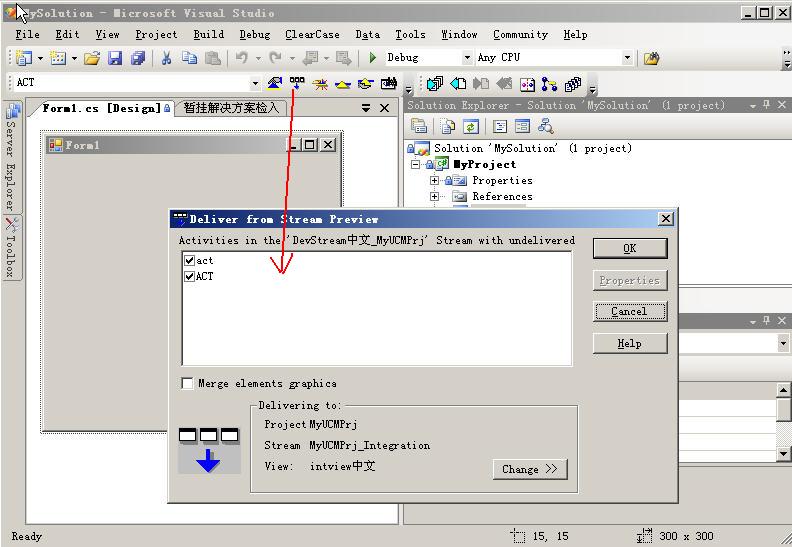Open the active files list dropdown in designer
The image size is (792, 547).
click(366, 108)
